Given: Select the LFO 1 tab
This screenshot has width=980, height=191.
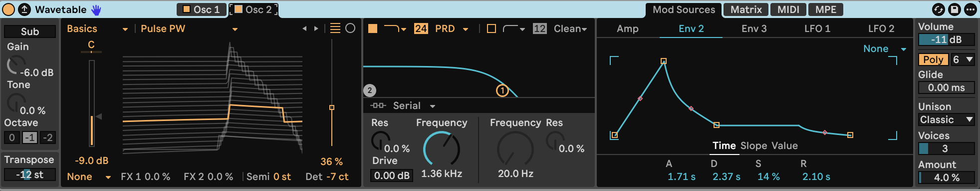Looking at the screenshot, I should click(x=817, y=29).
